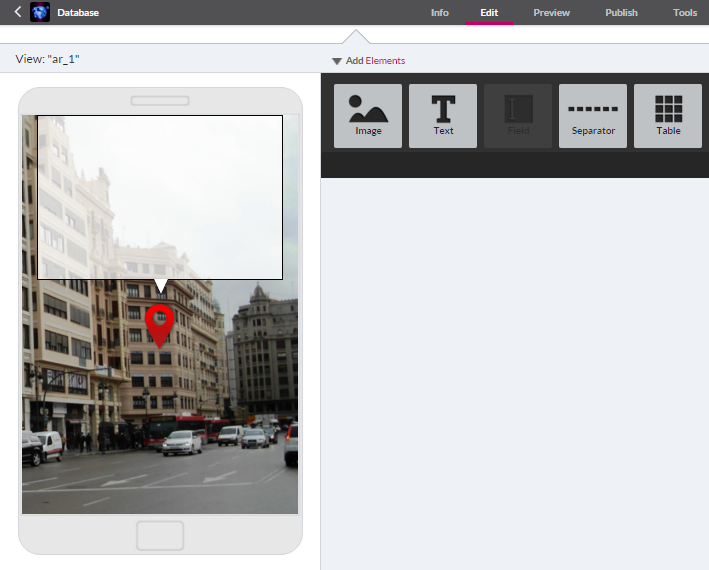The height and width of the screenshot is (570, 709).
Task: Select the disabled Field element tile
Action: (518, 116)
